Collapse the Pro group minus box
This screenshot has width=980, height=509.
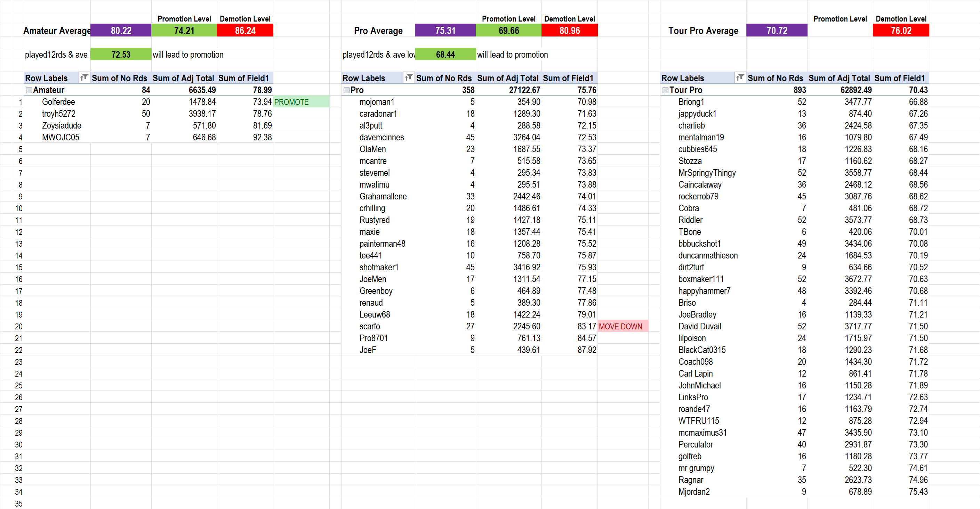click(346, 90)
